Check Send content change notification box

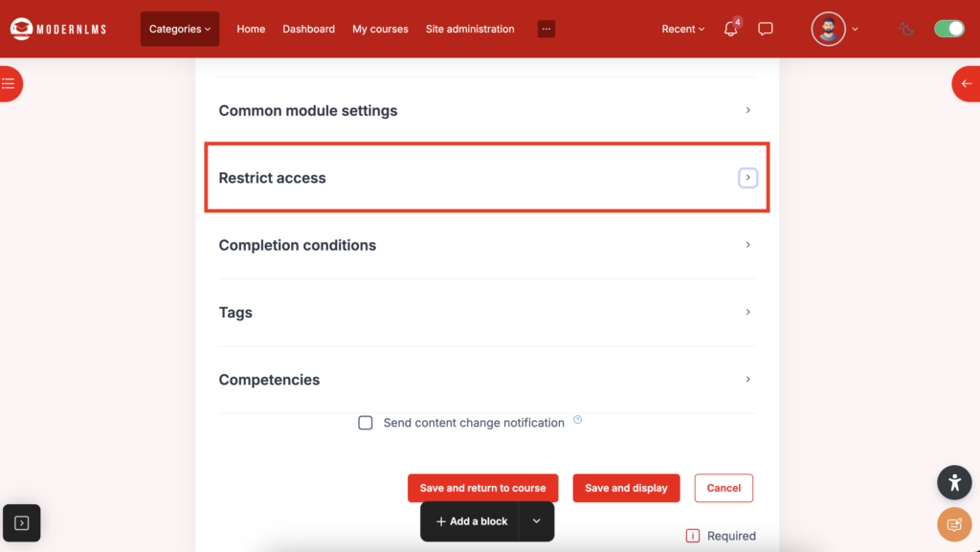click(x=366, y=423)
